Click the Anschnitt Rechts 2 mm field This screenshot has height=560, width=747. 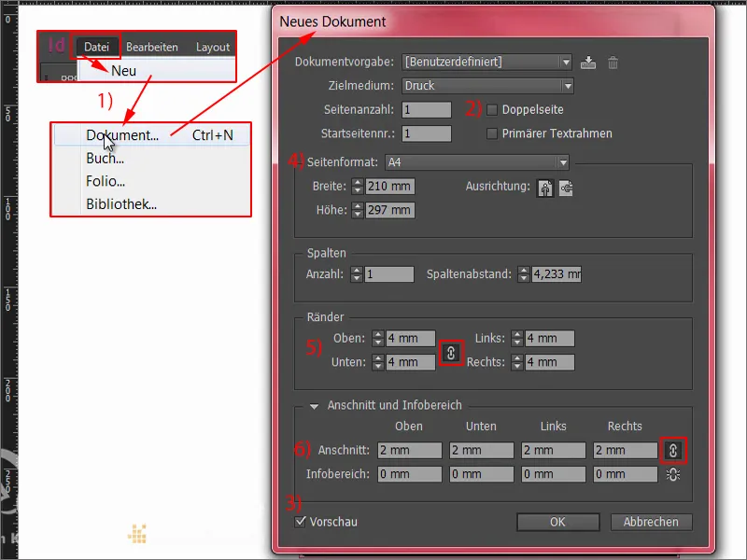pyautogui.click(x=626, y=451)
